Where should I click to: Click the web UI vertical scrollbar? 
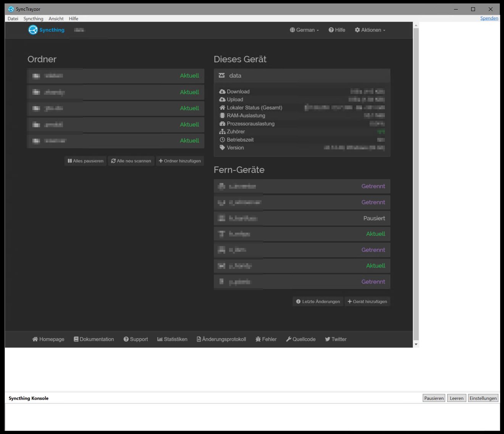[x=416, y=183]
